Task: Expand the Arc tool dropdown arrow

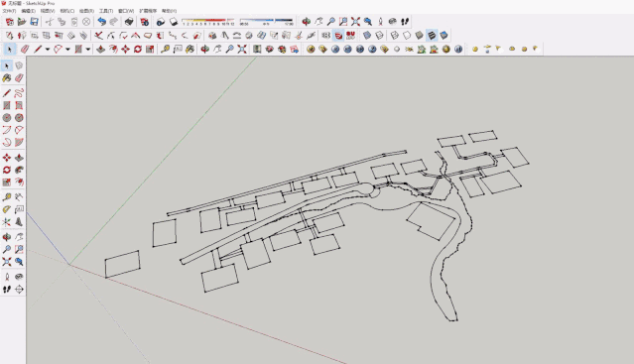Action: pos(67,50)
